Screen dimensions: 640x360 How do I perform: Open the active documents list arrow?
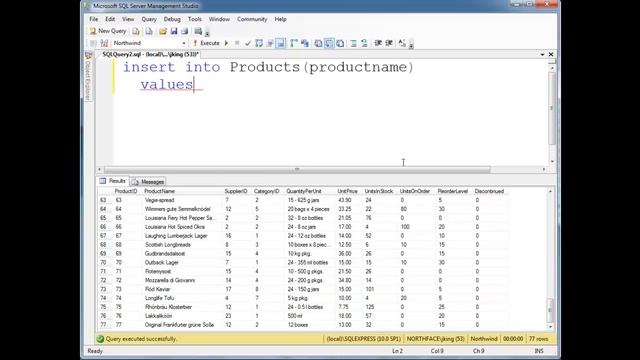[x=542, y=54]
